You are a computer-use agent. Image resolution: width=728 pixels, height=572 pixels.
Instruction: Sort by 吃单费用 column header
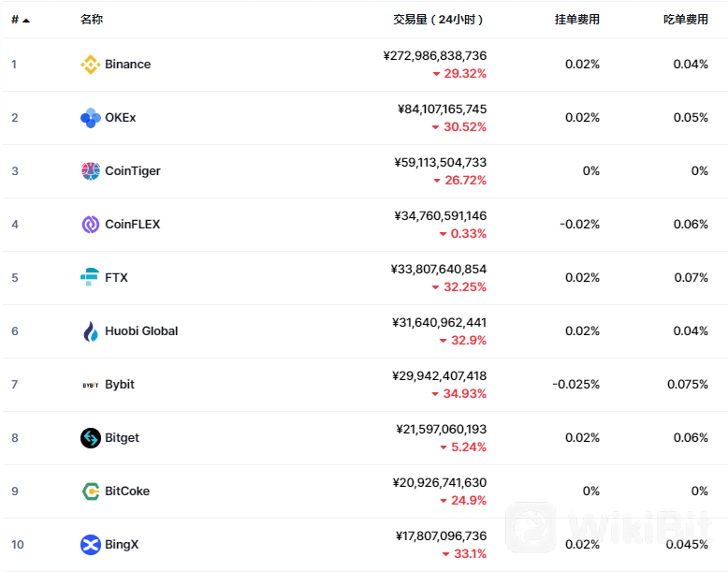click(x=686, y=20)
